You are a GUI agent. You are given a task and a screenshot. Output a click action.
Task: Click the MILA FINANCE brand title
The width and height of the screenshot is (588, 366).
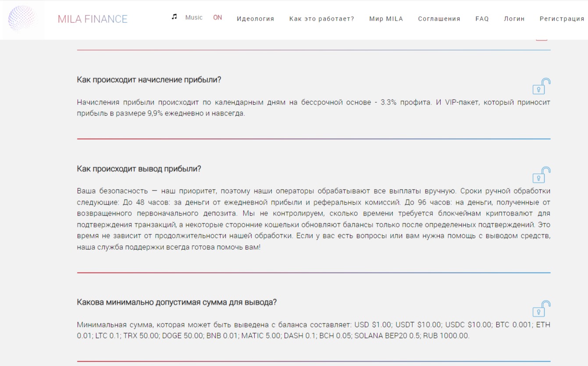[93, 19]
